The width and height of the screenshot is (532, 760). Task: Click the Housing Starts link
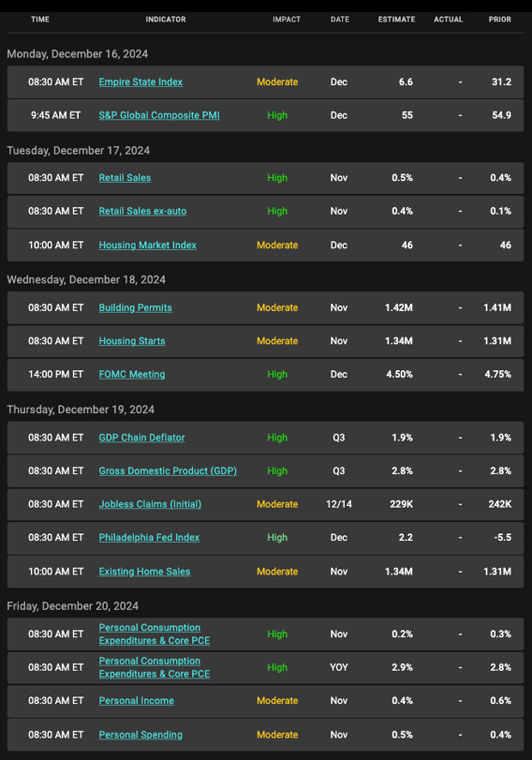tap(132, 341)
